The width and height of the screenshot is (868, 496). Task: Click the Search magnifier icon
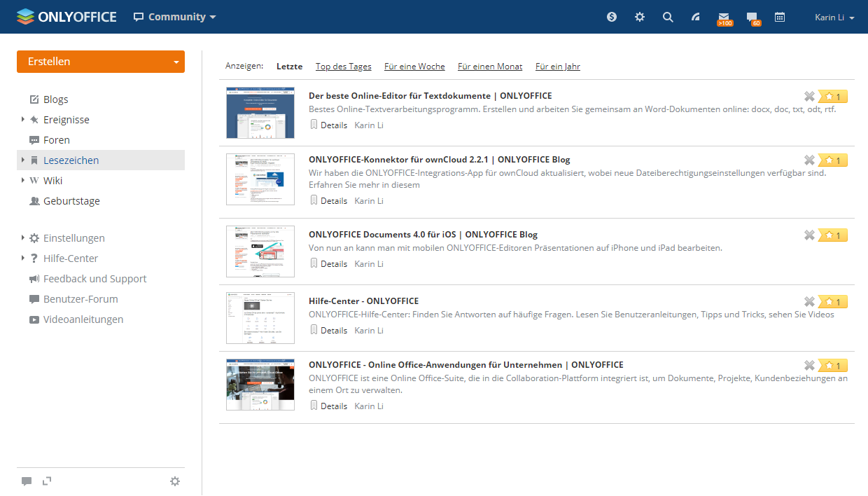tap(668, 17)
